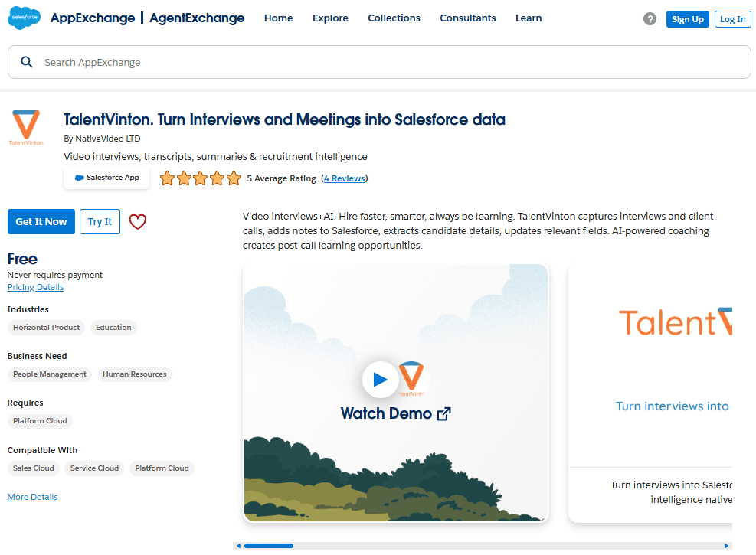
Task: Click the right arrow of the carousel scrollbar
Action: (726, 546)
